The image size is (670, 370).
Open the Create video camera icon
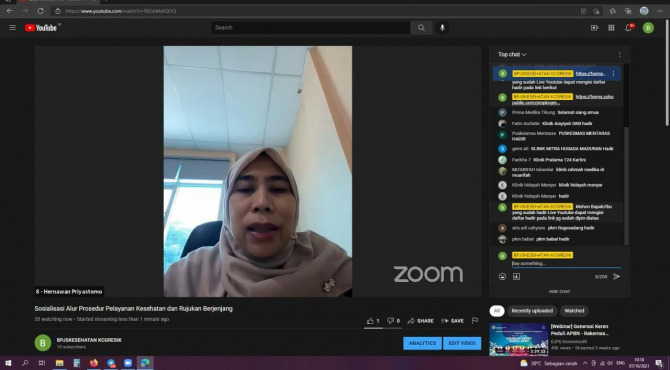[x=594, y=28]
